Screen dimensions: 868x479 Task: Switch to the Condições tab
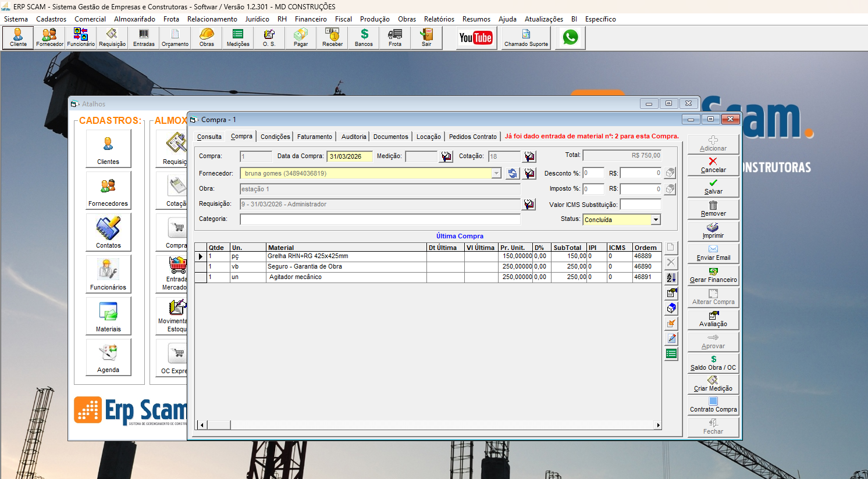pyautogui.click(x=275, y=137)
